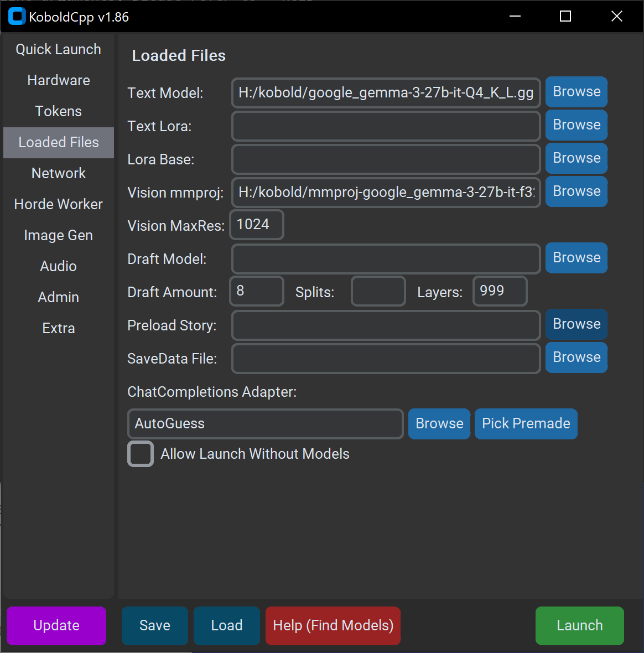Browse for a SaveData File
644x653 pixels.
[x=577, y=357]
